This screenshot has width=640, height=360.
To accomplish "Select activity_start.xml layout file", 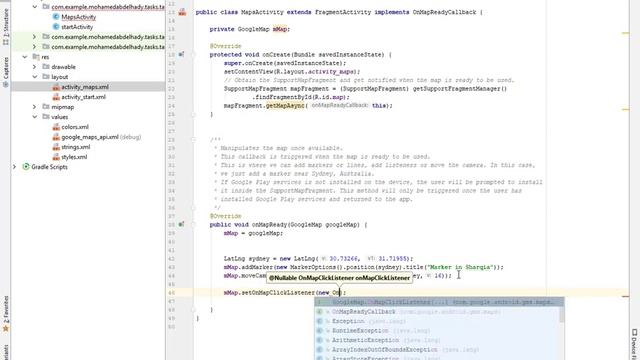I will pos(83,97).
